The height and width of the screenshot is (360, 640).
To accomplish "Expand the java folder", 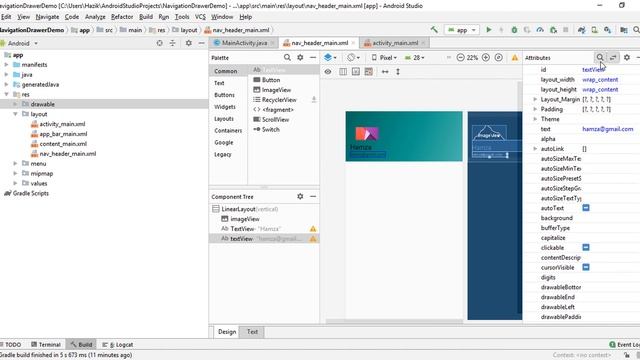I will pyautogui.click(x=7, y=74).
